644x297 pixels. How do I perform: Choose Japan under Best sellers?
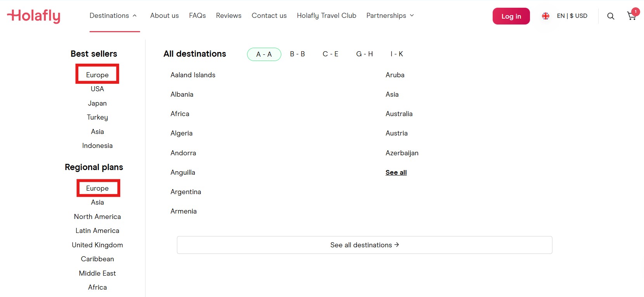point(97,103)
